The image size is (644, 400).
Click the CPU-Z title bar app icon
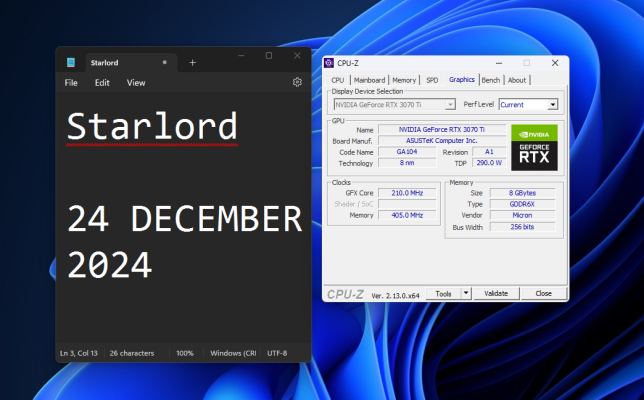pyautogui.click(x=329, y=63)
